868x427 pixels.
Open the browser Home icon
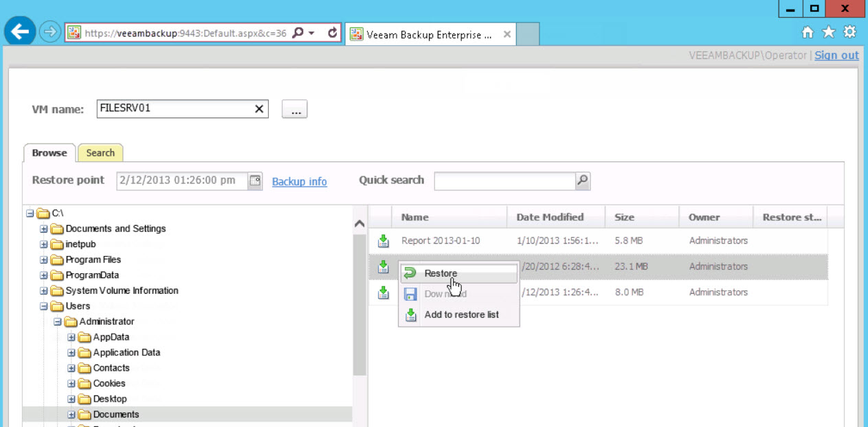click(x=808, y=32)
